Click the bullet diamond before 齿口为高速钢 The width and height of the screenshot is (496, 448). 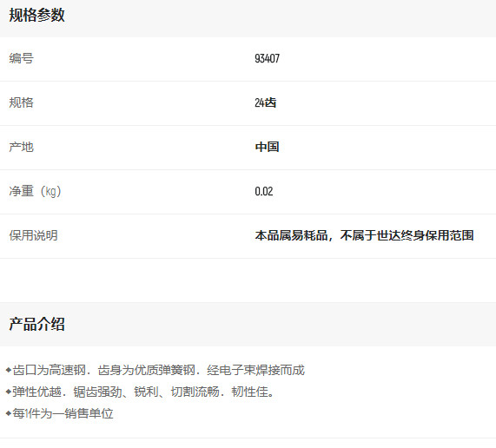point(9,370)
